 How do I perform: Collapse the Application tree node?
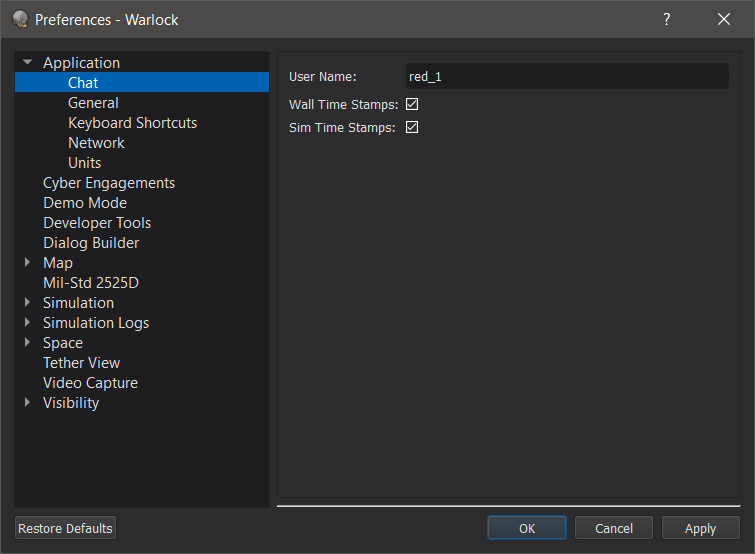pos(27,62)
